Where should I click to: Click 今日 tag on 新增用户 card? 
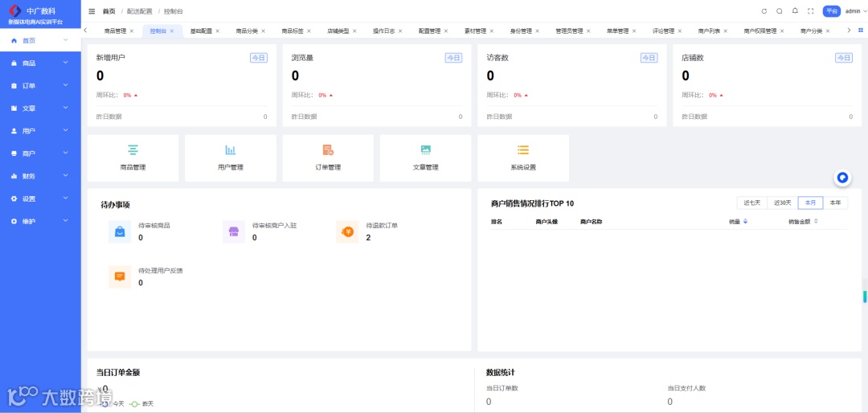(x=259, y=58)
